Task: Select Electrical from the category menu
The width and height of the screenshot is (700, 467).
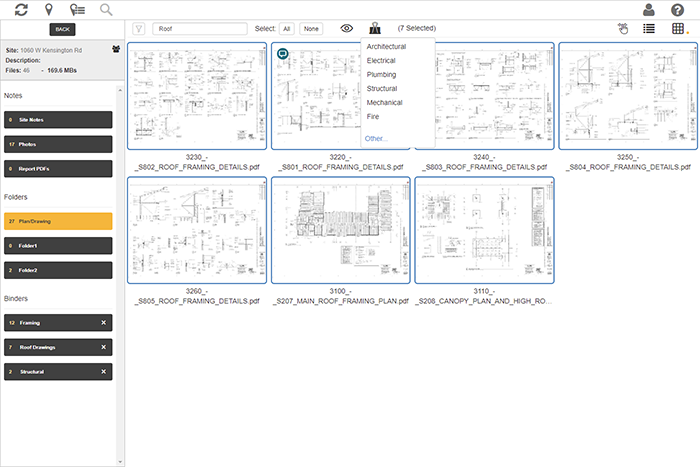Action: [x=381, y=60]
